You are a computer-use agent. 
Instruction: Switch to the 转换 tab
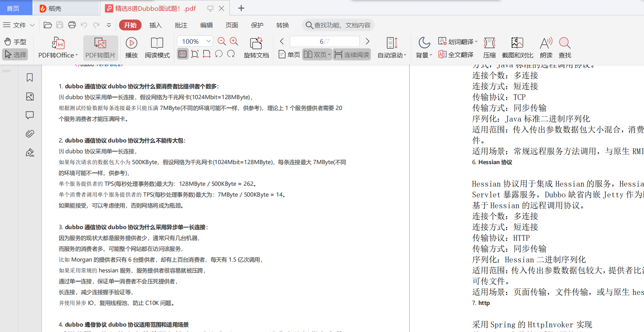click(283, 25)
